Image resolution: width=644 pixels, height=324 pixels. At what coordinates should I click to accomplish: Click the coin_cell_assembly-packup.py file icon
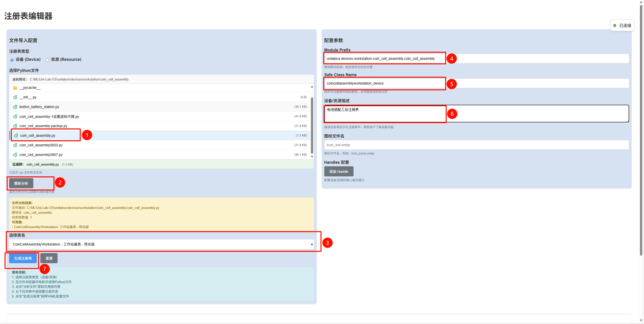[15, 126]
